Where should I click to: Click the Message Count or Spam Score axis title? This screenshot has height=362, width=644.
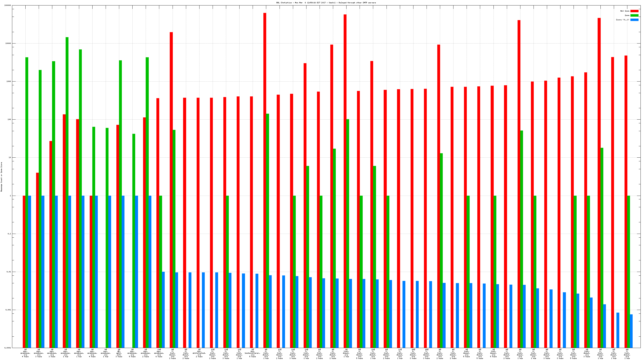2,177
